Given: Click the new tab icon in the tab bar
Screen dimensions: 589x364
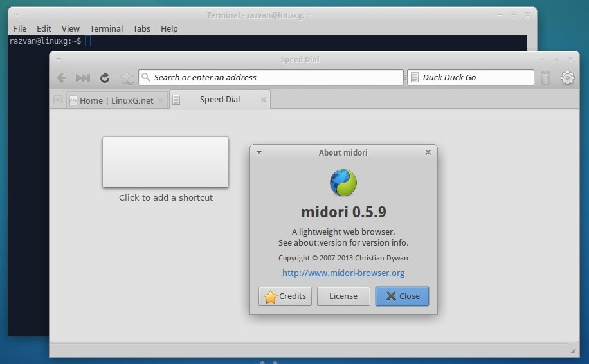Looking at the screenshot, I should 58,100.
